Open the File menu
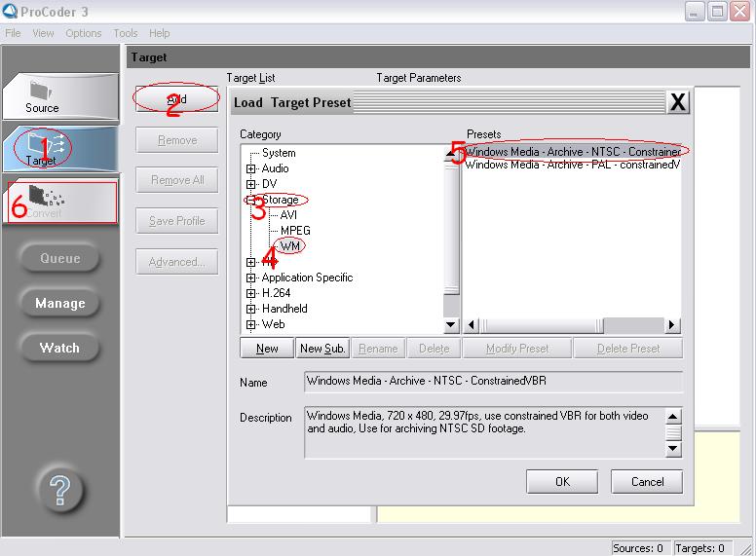This screenshot has width=756, height=556. (13, 33)
